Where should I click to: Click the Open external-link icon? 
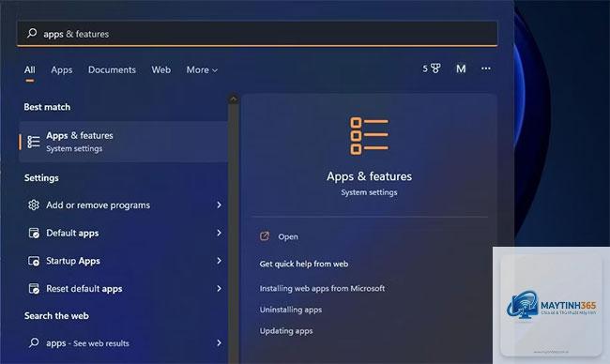[265, 236]
